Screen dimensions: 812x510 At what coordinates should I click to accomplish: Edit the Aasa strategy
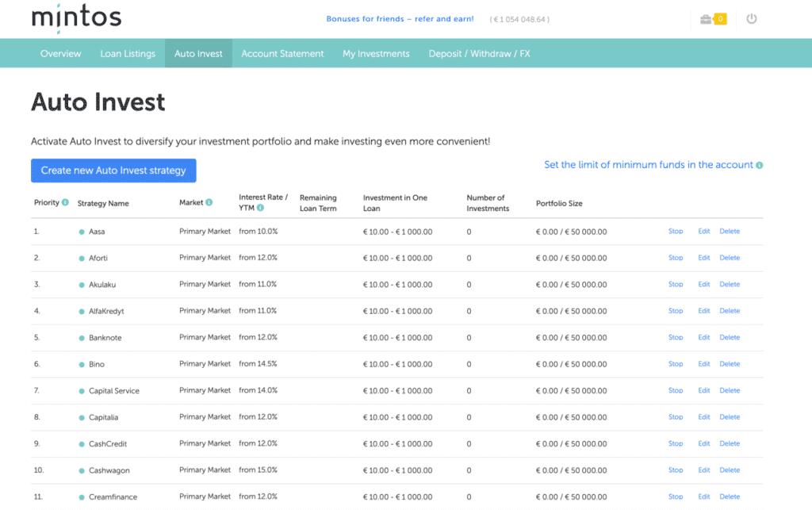coord(704,232)
